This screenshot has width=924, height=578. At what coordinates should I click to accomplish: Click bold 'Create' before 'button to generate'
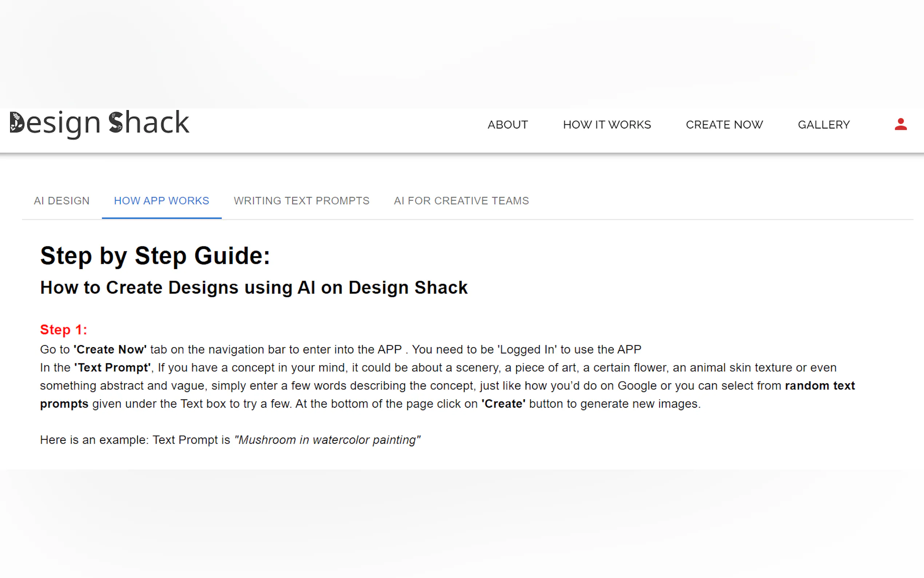503,404
